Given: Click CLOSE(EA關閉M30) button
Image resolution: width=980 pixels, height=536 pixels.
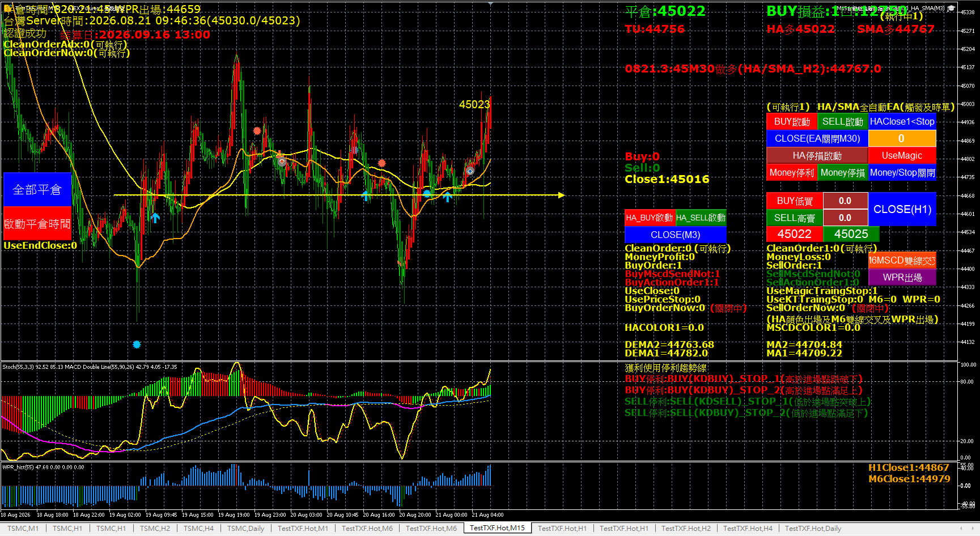Looking at the screenshot, I should tap(817, 139).
